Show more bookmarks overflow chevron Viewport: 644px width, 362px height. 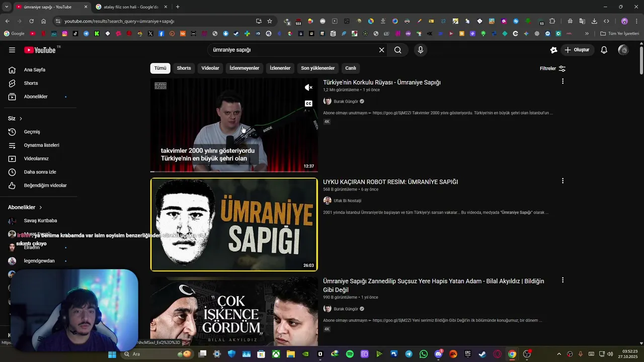pyautogui.click(x=587, y=34)
